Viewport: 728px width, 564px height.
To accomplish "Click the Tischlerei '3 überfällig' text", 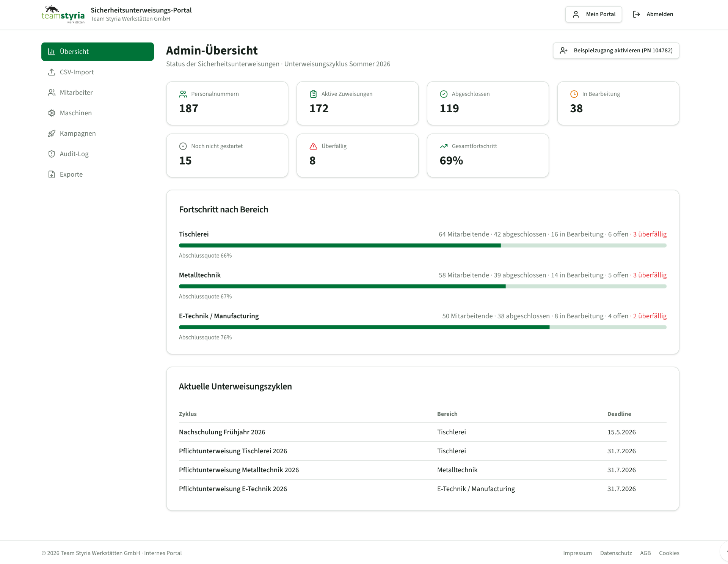I will pos(650,234).
